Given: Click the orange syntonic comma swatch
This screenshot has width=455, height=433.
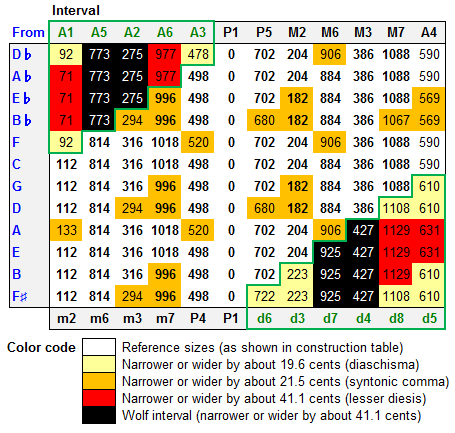Looking at the screenshot, I should click(x=99, y=381).
